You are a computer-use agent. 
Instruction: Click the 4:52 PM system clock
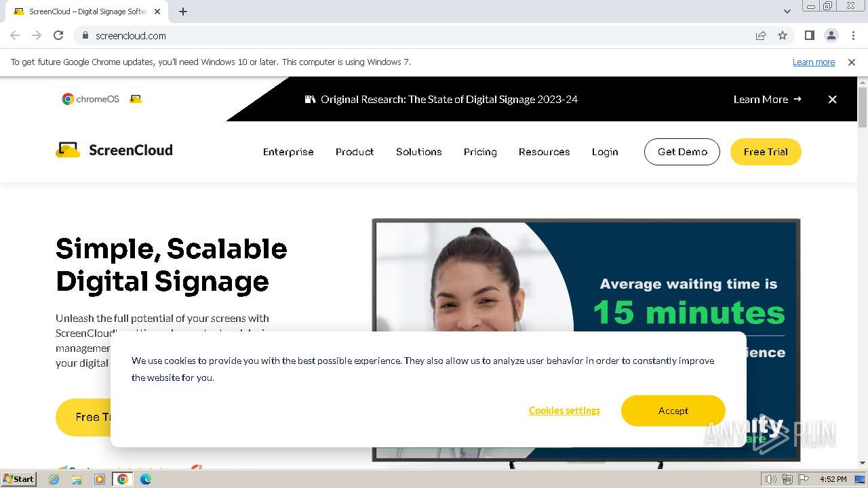point(833,479)
